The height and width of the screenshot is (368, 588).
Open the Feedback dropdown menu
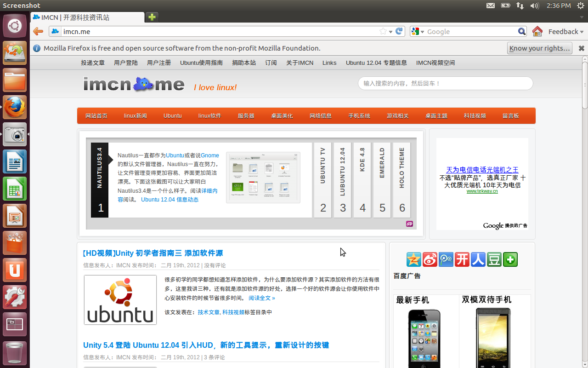coord(566,31)
